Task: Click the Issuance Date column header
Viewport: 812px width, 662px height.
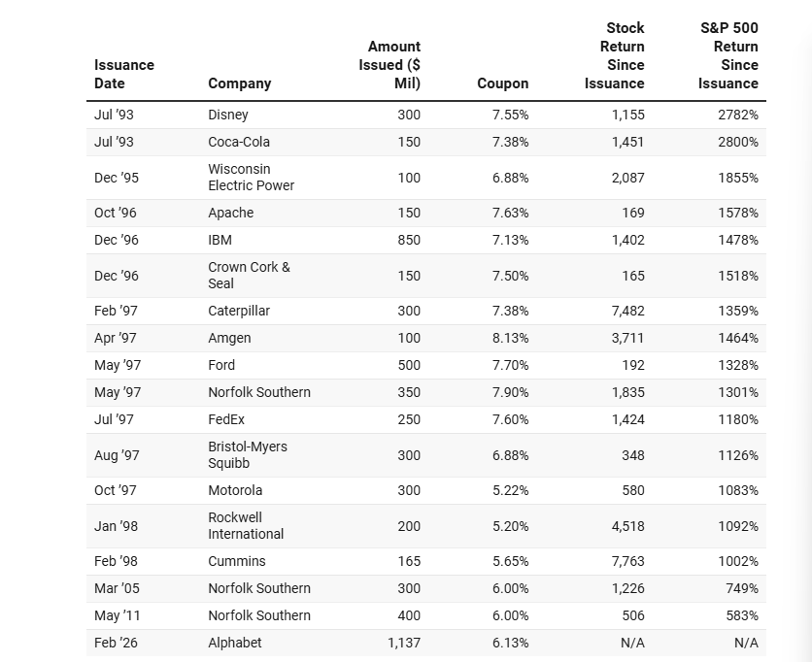Action: [x=124, y=74]
